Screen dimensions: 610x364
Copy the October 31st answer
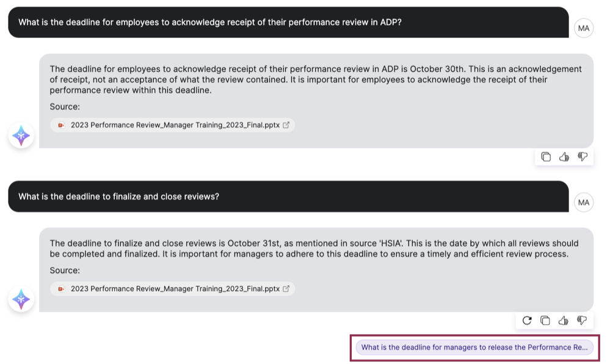pyautogui.click(x=546, y=321)
